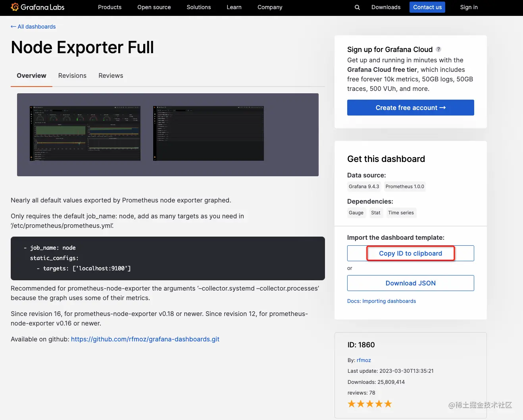Click the five-star rating icons
This screenshot has height=420, width=523.
tap(370, 404)
